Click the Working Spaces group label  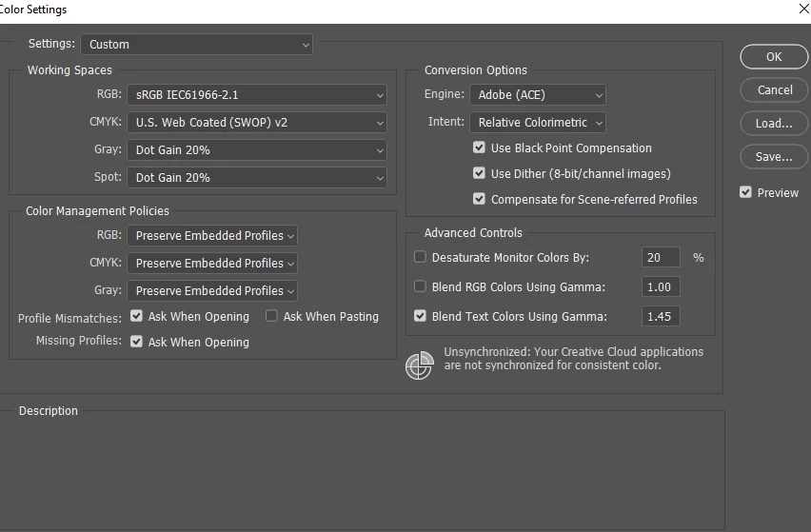(x=69, y=69)
